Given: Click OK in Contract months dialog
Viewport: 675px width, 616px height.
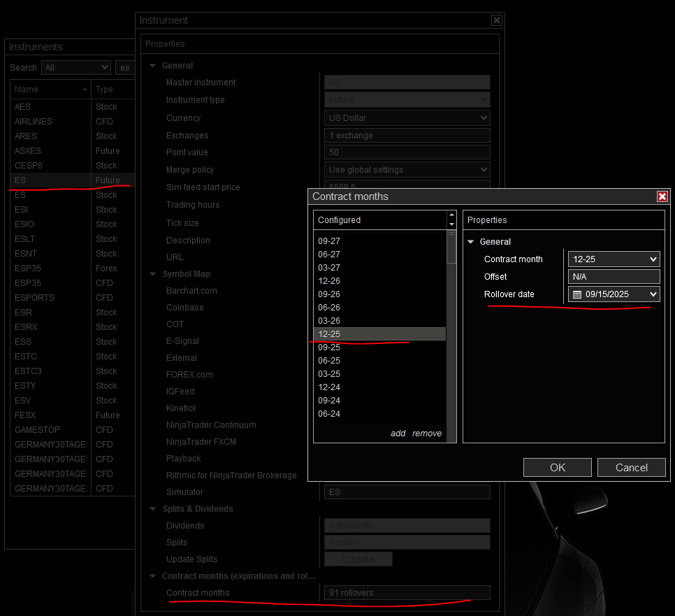Looking at the screenshot, I should click(557, 467).
